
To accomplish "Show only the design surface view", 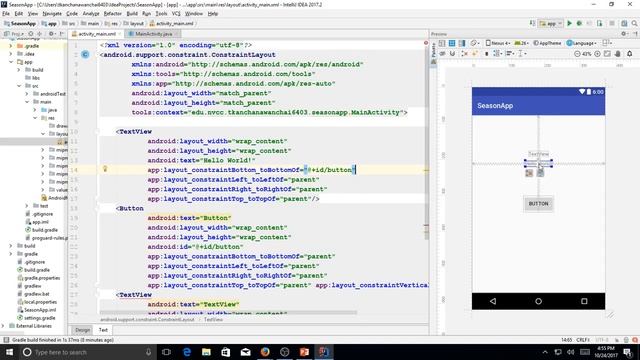I will point(442,43).
